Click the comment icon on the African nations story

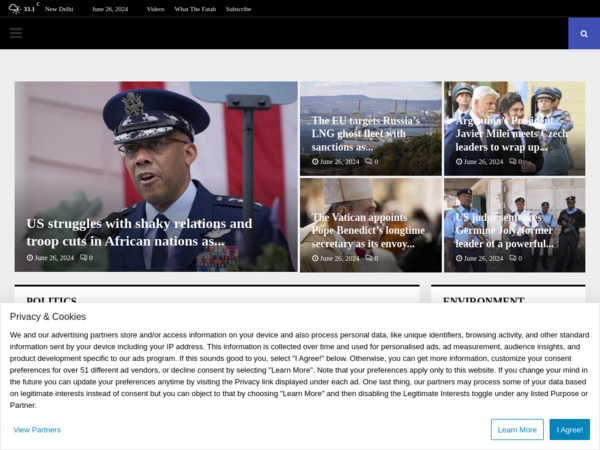point(83,258)
